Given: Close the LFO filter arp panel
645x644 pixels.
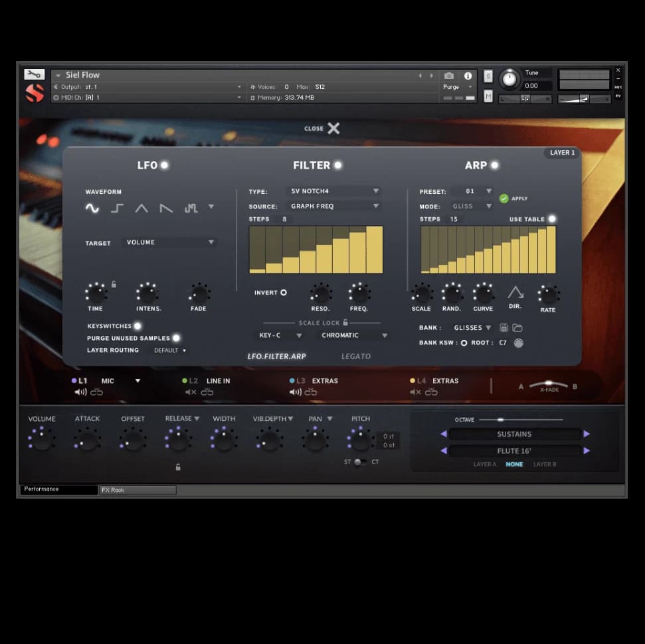Looking at the screenshot, I should click(x=333, y=129).
